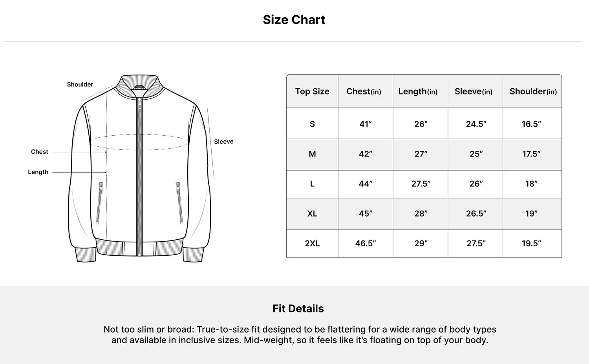
Task: Click the 2XL size row label
Action: (x=312, y=243)
